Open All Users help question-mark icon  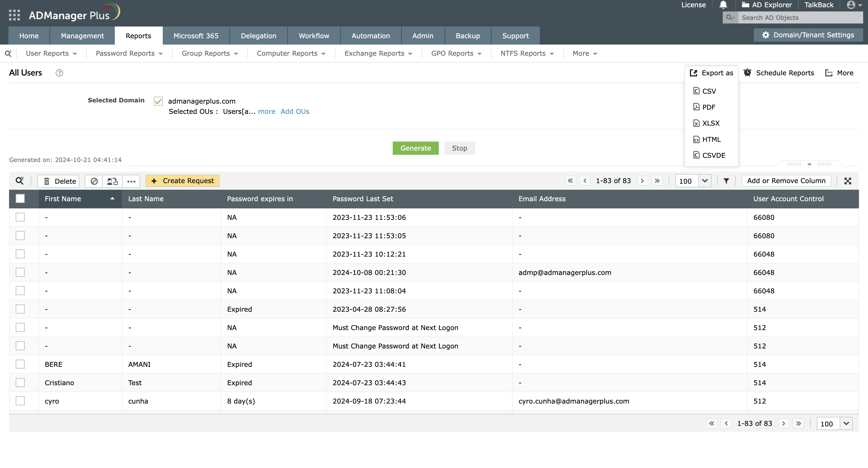(59, 73)
